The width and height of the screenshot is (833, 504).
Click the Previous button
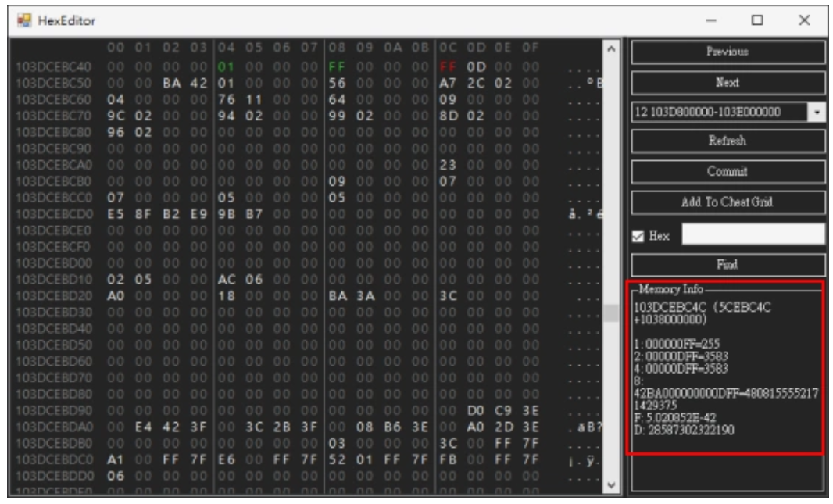pyautogui.click(x=728, y=52)
